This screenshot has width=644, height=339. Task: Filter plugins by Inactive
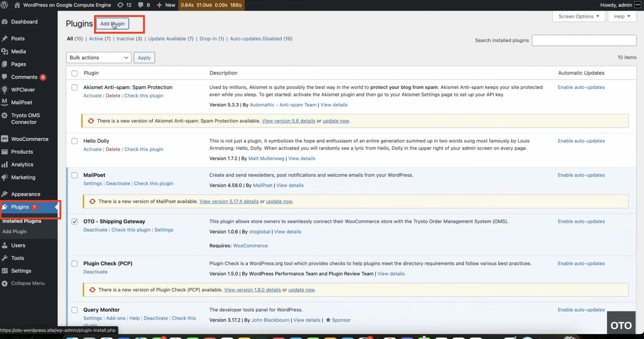(x=125, y=38)
